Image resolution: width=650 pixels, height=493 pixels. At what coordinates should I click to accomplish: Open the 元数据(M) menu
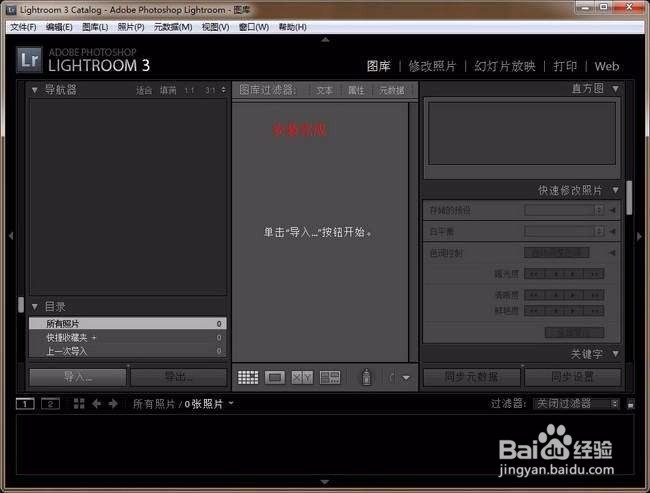click(173, 27)
